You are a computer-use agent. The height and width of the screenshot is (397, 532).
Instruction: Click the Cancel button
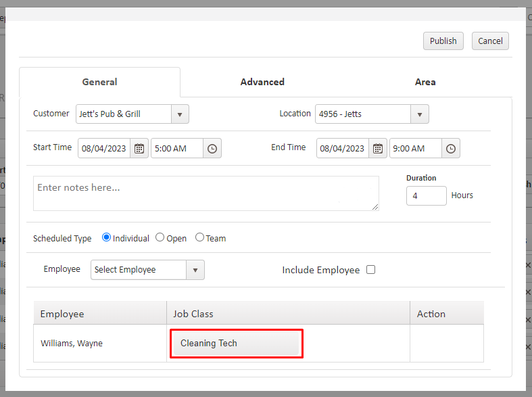click(x=490, y=41)
